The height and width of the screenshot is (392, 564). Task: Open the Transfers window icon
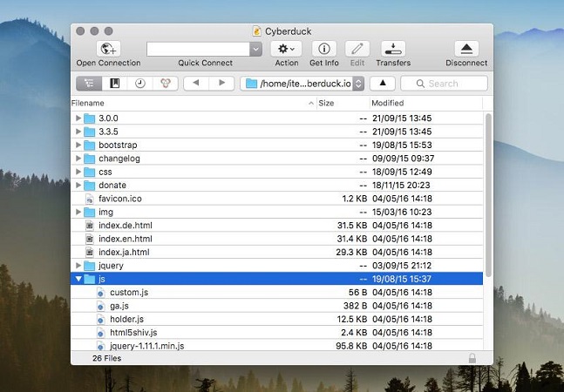pos(393,49)
